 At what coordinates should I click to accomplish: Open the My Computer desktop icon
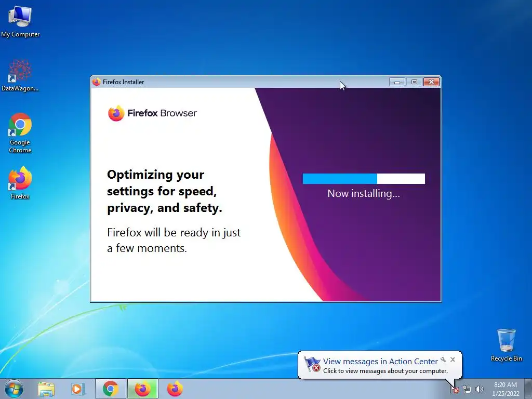pos(20,21)
